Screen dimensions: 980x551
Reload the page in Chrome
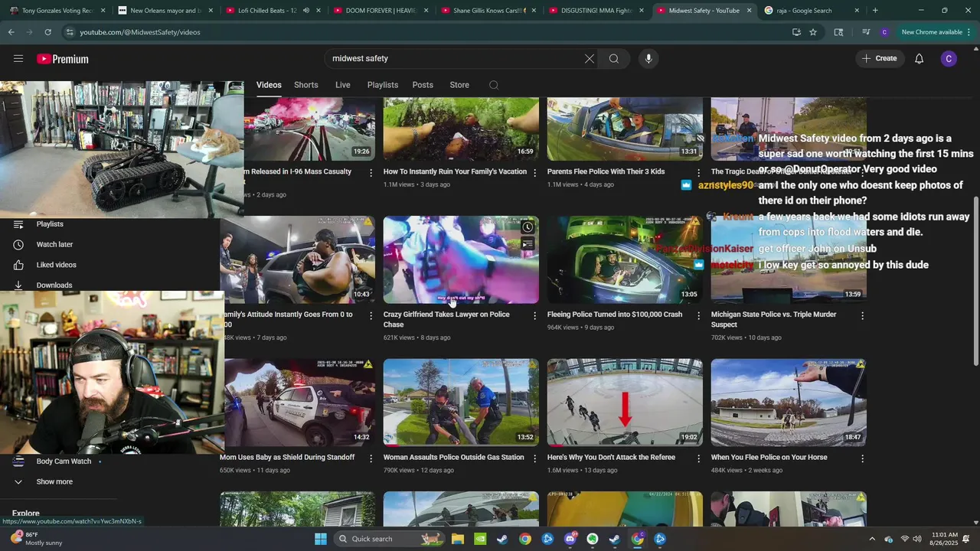tap(47, 32)
